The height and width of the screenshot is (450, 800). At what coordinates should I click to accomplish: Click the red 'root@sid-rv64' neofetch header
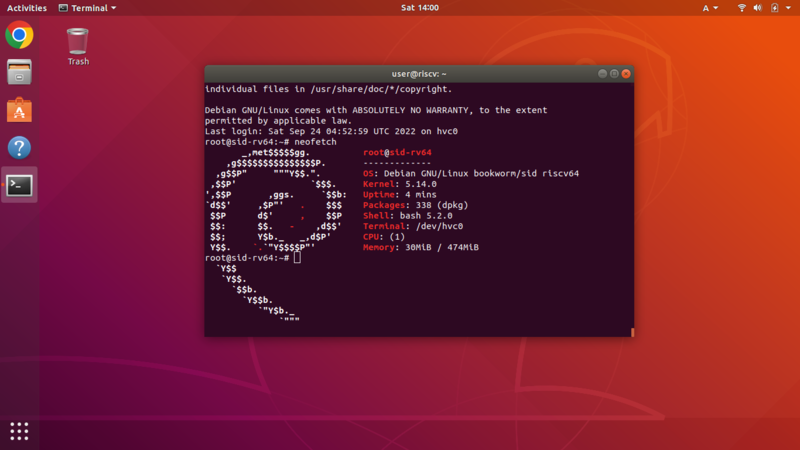pos(397,152)
